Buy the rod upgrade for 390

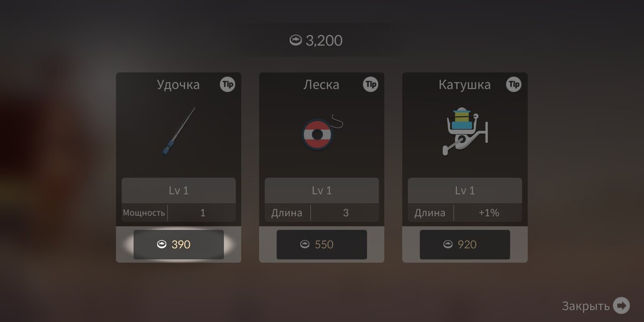point(179,245)
